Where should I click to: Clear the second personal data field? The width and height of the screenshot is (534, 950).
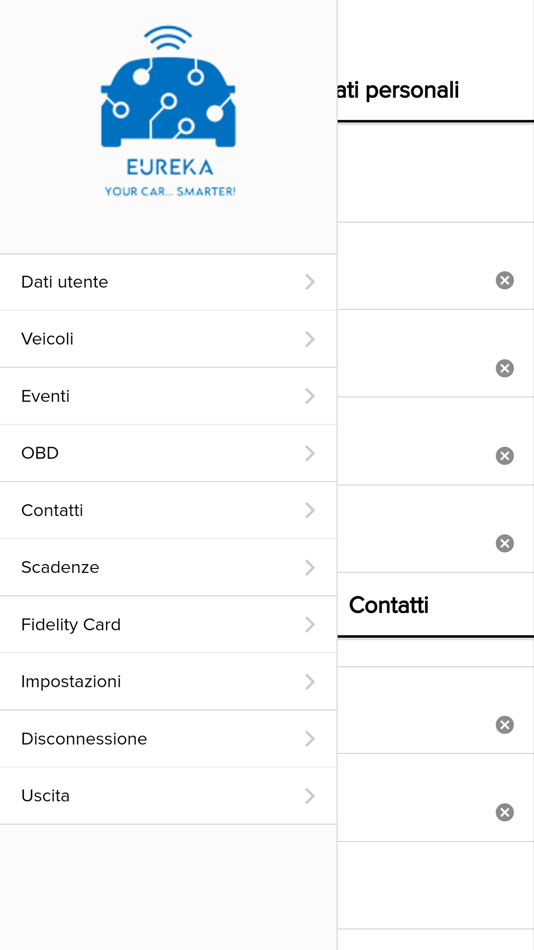pyautogui.click(x=504, y=368)
